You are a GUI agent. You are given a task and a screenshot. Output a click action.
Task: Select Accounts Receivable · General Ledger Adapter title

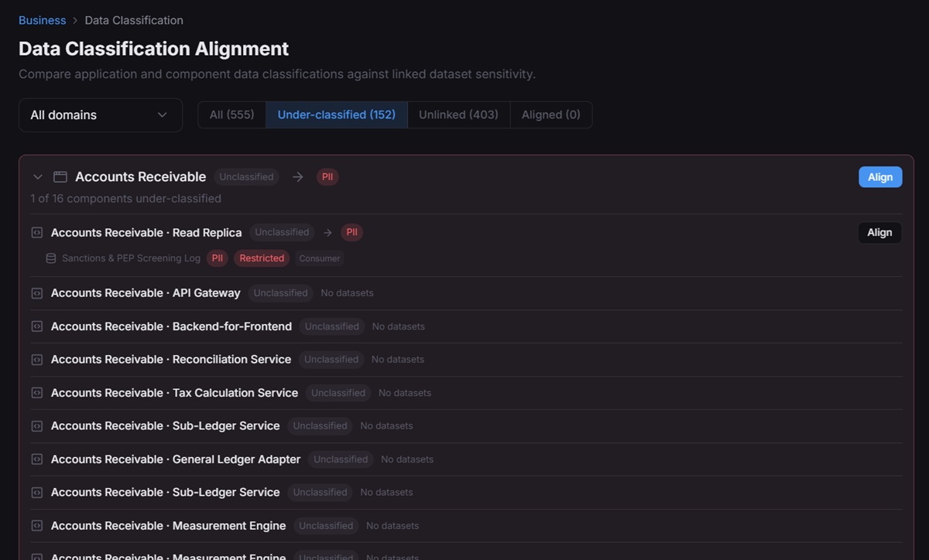point(176,459)
